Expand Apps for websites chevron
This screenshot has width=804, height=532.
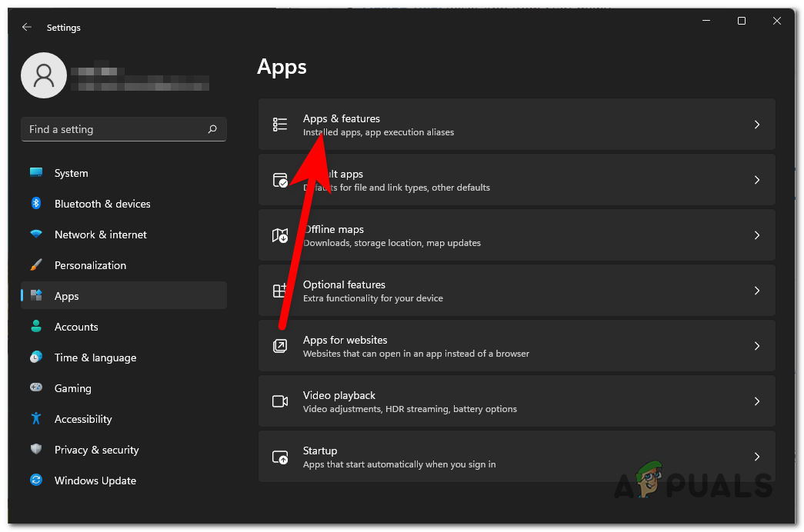pos(756,346)
